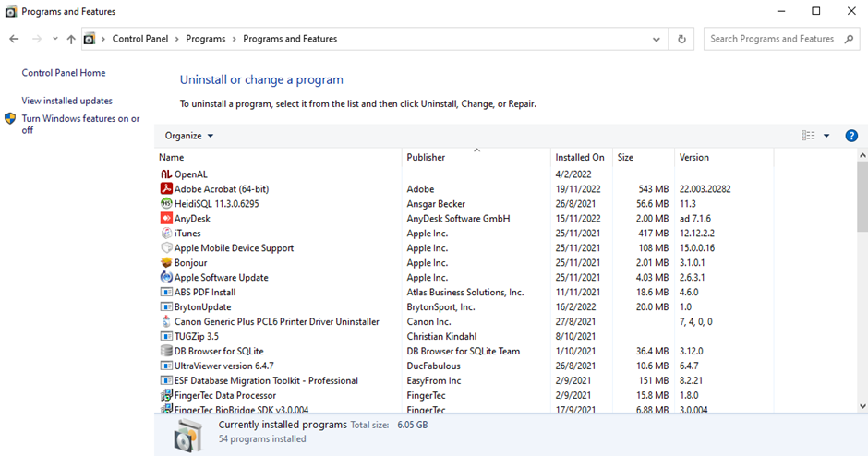This screenshot has height=456, width=868.
Task: Click the BrytonUpdate icon
Action: tap(166, 307)
